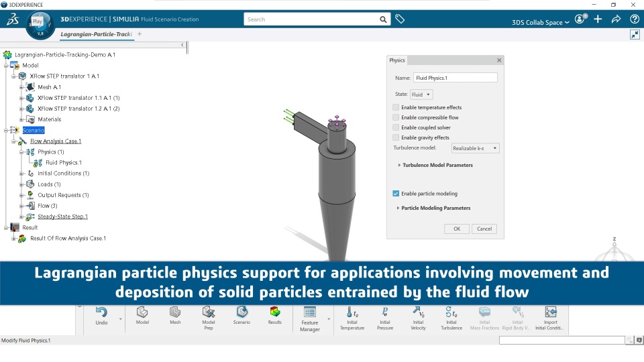This screenshot has height=362, width=644.
Task: Select the Initial Pressure tool
Action: pos(385,318)
